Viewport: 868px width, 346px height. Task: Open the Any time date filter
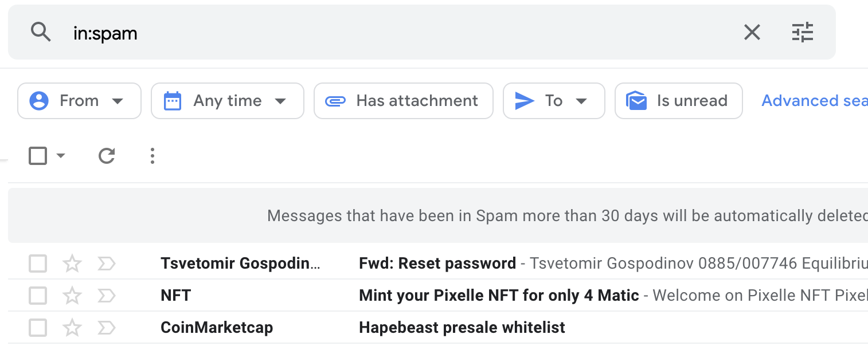tap(228, 101)
